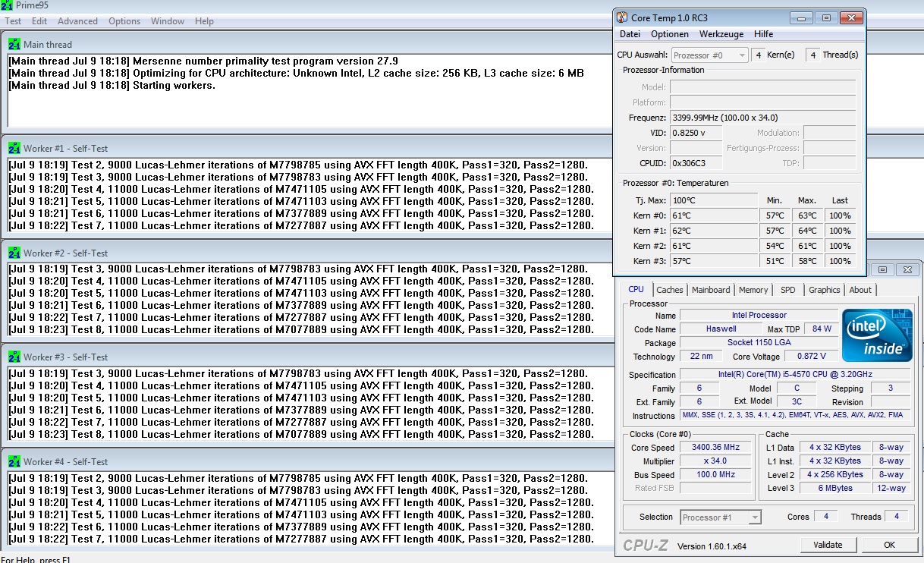Close the Core Temp window
Image resolution: width=924 pixels, height=563 pixels.
pos(851,17)
